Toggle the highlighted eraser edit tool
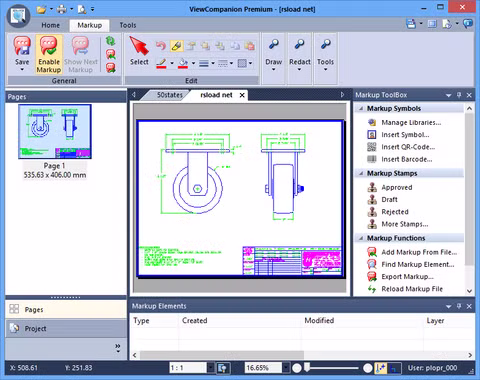Image resolution: width=480 pixels, height=380 pixels. [x=177, y=46]
